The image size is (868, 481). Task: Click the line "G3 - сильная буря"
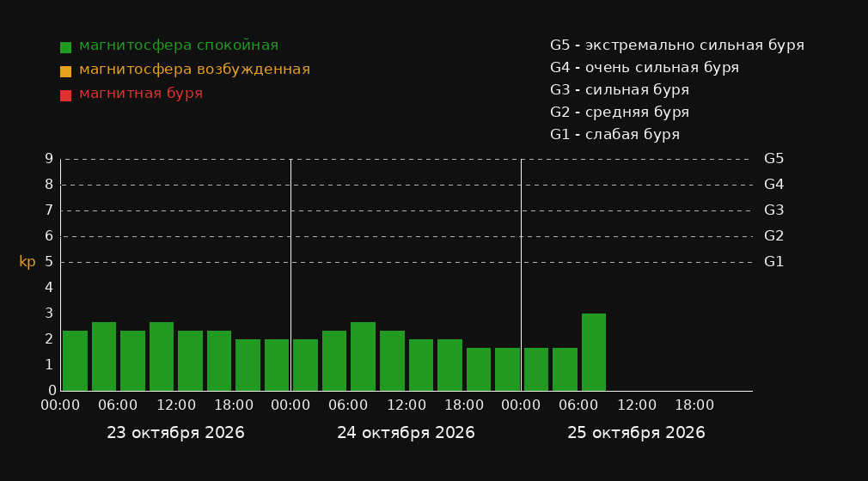620,89
